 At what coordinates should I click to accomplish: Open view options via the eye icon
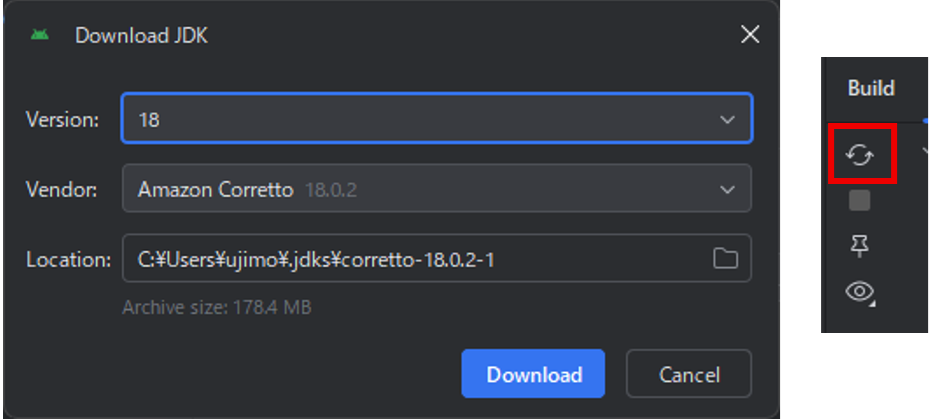pos(859,292)
